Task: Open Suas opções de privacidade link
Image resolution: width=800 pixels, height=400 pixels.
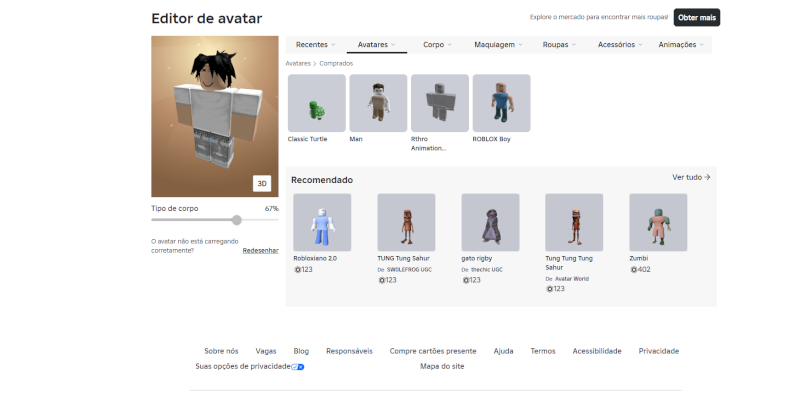Action: pos(243,366)
